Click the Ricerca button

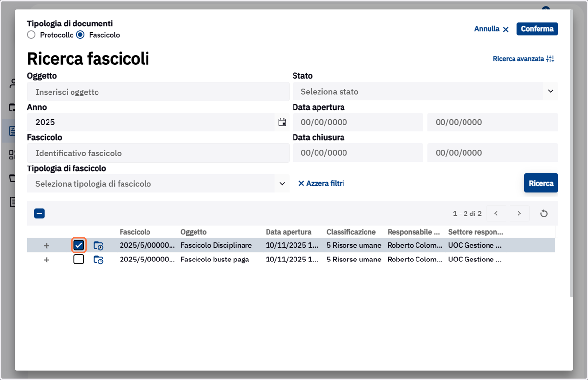click(541, 183)
